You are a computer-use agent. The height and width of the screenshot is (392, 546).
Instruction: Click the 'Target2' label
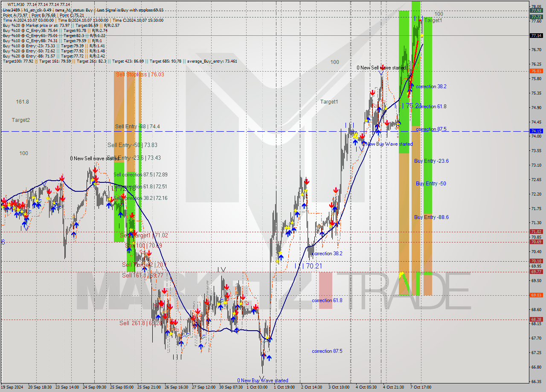click(21, 120)
